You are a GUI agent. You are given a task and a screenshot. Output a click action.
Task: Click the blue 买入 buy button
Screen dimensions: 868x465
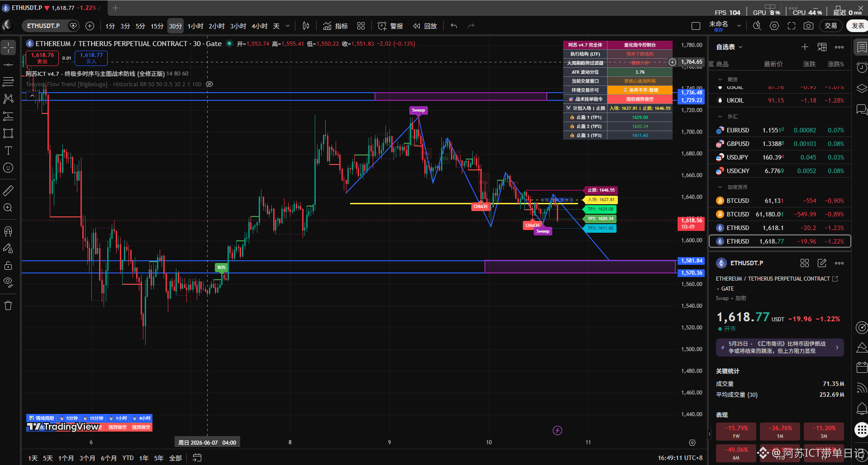coord(91,58)
